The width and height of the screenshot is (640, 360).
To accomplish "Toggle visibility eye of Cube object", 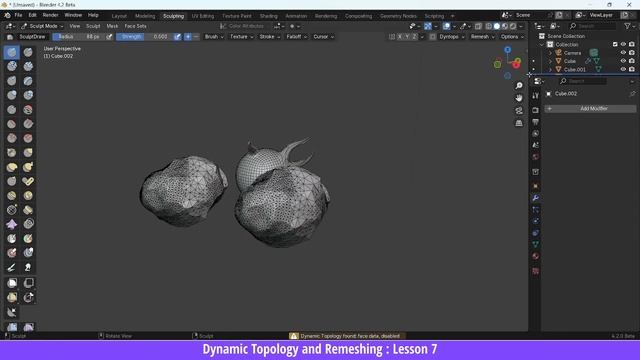I will [623, 61].
